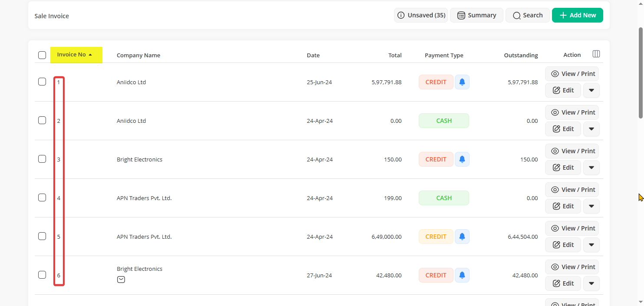Screen dimensions: 644x306
Task: Click reminder bell for invoice 1
Action: coord(462,82)
